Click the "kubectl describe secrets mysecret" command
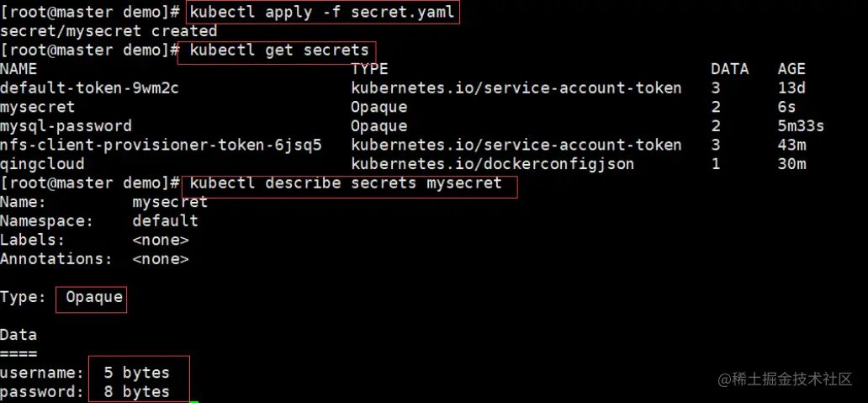The width and height of the screenshot is (868, 403). coord(346,183)
